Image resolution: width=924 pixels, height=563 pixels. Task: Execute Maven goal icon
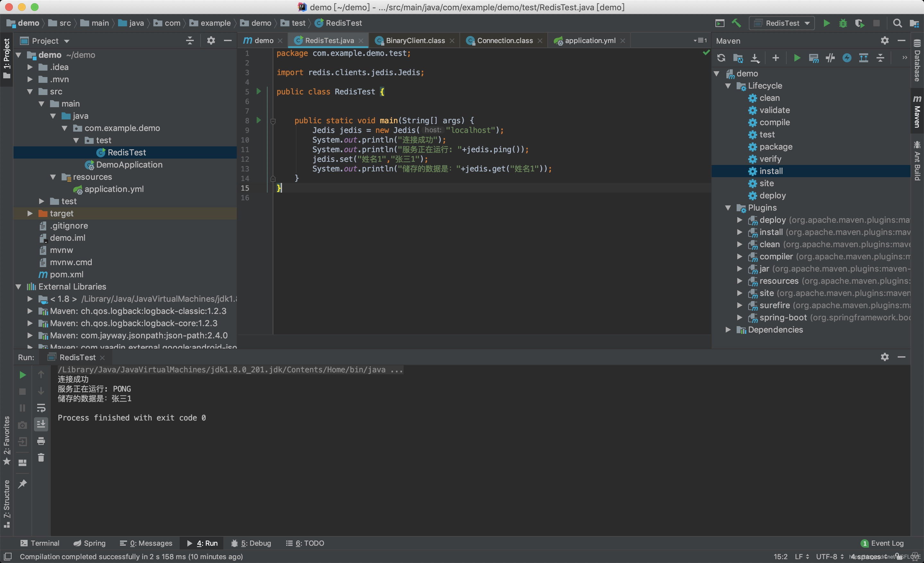click(x=813, y=58)
